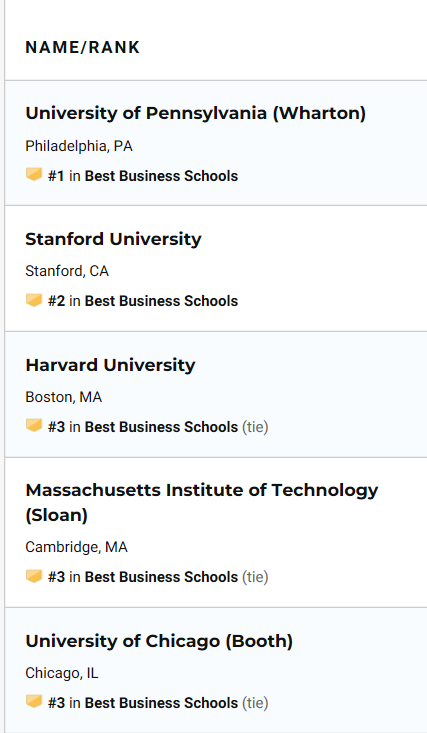The width and height of the screenshot is (427, 733).
Task: Click Booth's #3 in Best Business Schools text
Action: point(143,703)
